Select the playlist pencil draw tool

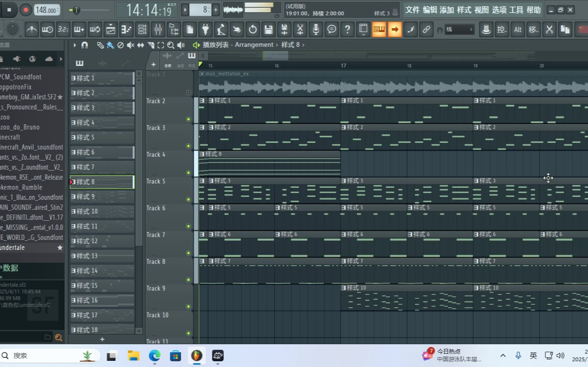coord(100,45)
